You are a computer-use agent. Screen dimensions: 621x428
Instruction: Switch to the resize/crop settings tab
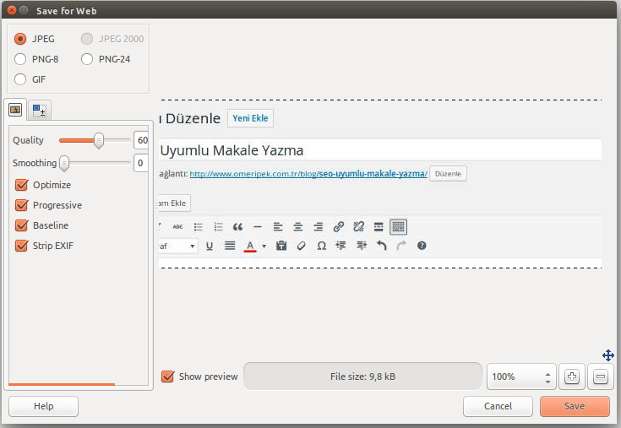pos(39,110)
